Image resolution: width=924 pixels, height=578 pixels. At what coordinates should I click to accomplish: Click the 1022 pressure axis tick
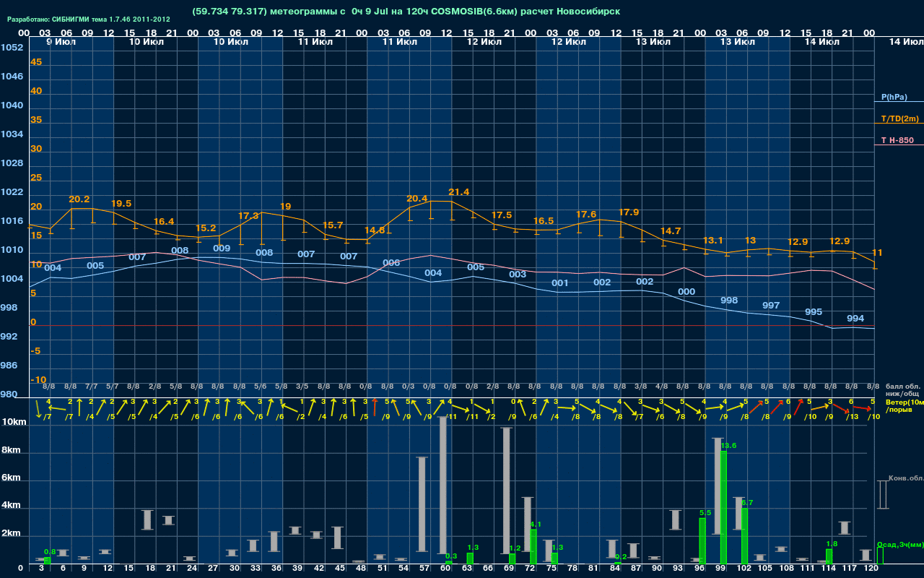coord(12,192)
